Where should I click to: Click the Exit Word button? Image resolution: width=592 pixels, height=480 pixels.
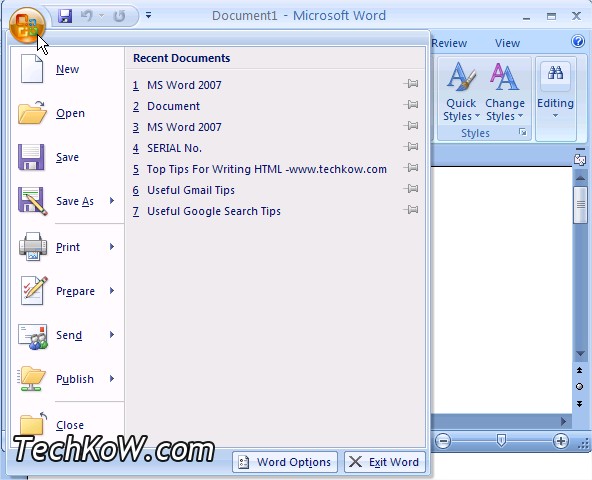385,462
